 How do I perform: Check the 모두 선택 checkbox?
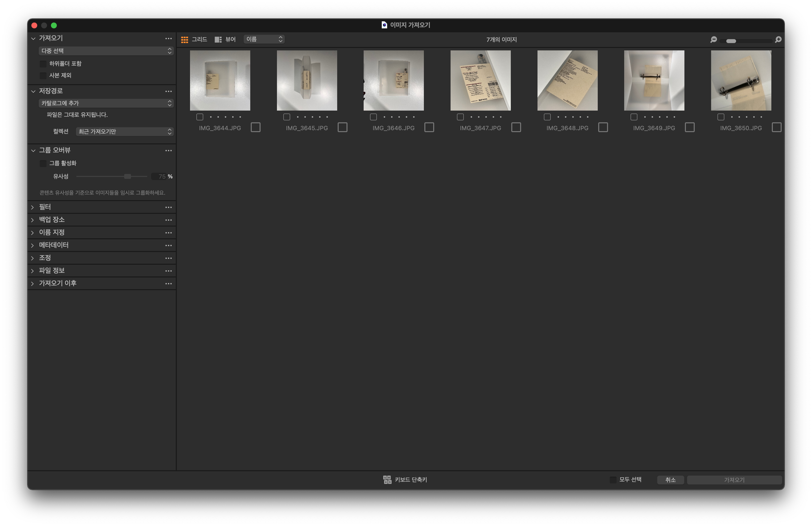tap(613, 480)
